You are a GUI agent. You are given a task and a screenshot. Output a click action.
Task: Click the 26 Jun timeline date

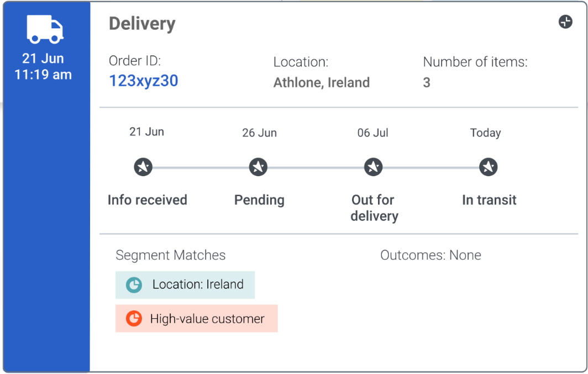pos(260,133)
